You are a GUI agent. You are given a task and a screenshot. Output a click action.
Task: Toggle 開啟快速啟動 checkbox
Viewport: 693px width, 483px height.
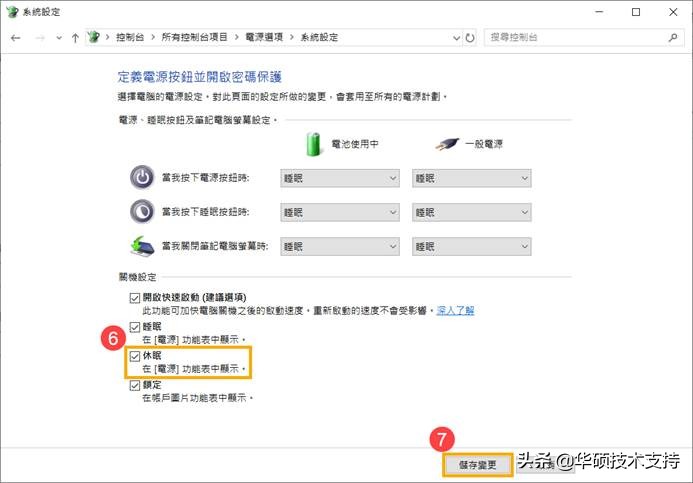135,298
